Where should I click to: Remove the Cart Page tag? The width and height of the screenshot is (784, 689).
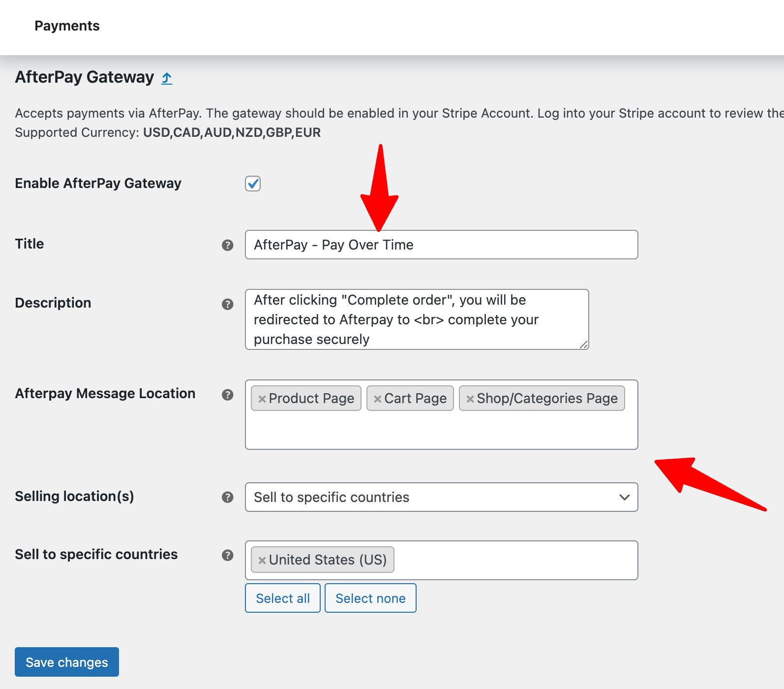(x=377, y=399)
